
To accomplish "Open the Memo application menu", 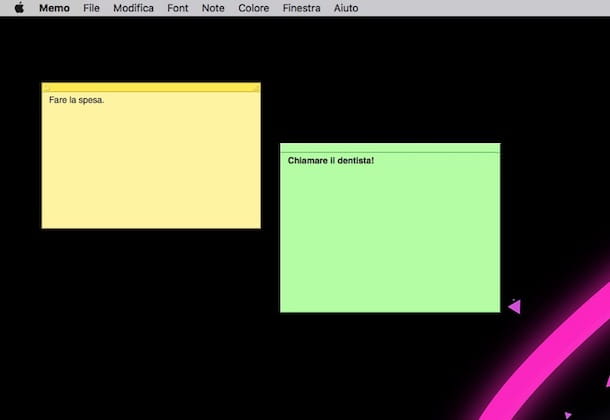I will pos(54,8).
